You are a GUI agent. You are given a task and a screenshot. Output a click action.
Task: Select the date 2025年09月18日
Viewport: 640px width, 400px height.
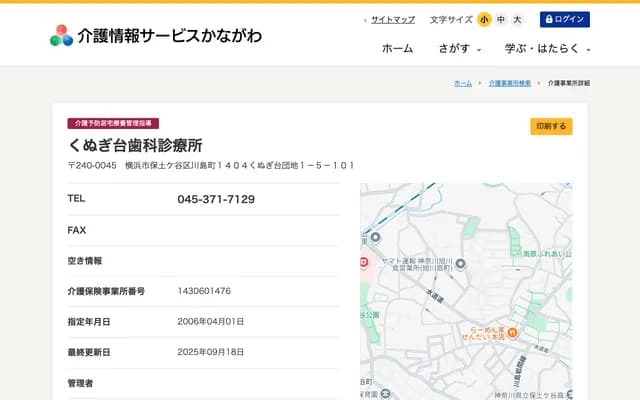[211, 352]
